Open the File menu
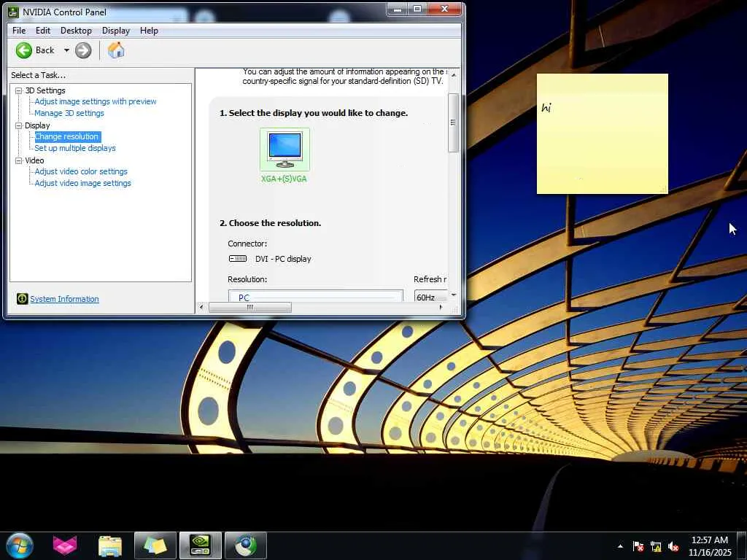This screenshot has height=560, width=747. (19, 31)
